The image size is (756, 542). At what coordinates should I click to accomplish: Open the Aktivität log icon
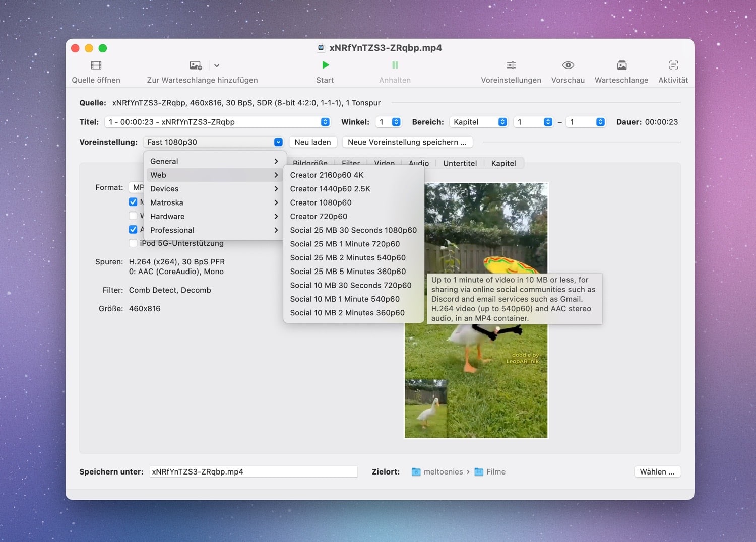673,65
